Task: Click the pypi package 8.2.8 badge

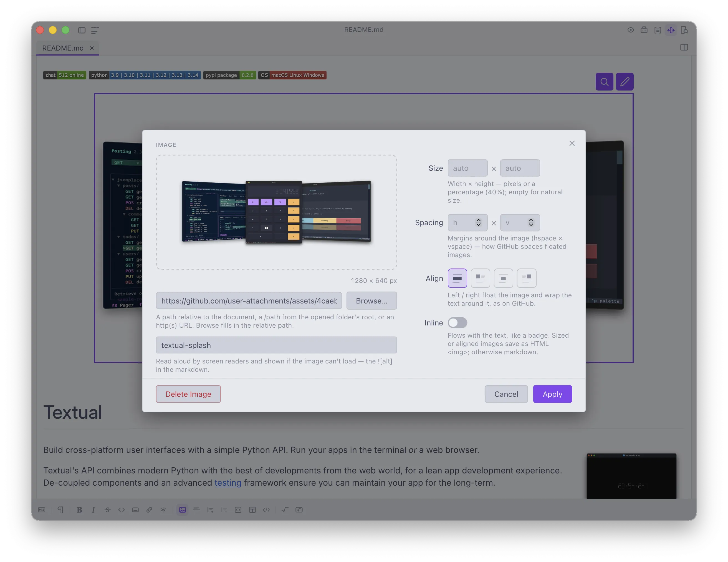Action: coord(229,75)
